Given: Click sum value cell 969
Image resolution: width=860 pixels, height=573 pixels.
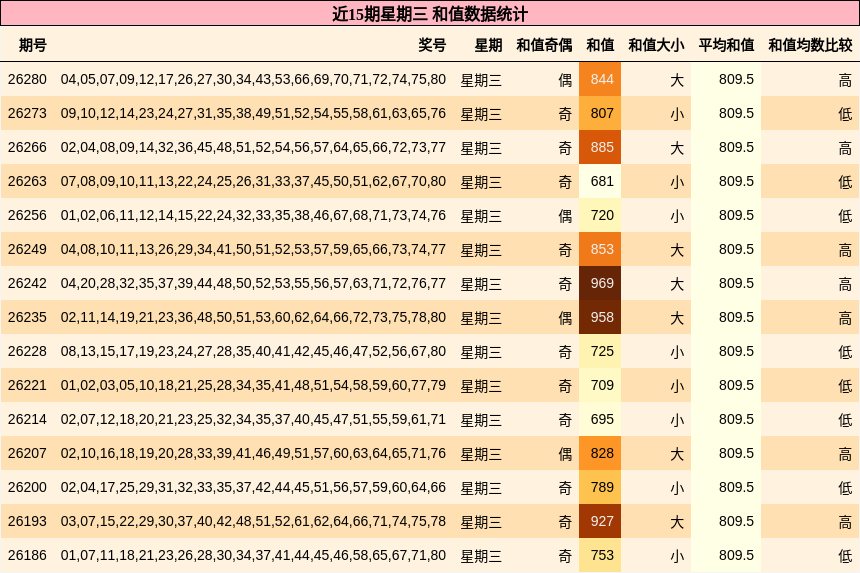Looking at the screenshot, I should pyautogui.click(x=600, y=283).
